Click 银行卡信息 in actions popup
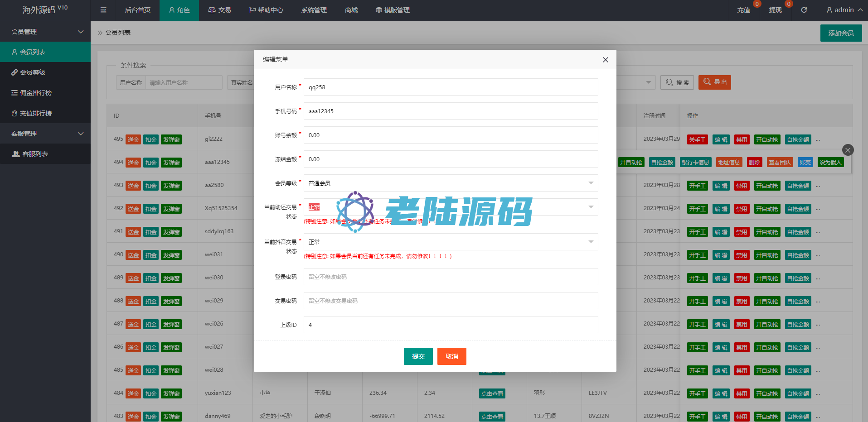Viewport: 868px width, 422px height. pos(695,162)
